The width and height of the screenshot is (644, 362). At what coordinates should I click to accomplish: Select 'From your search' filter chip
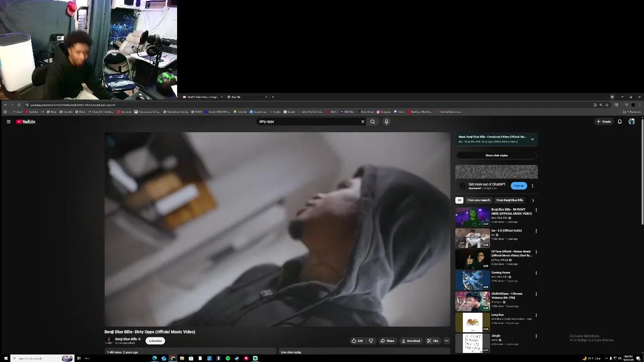(x=478, y=200)
